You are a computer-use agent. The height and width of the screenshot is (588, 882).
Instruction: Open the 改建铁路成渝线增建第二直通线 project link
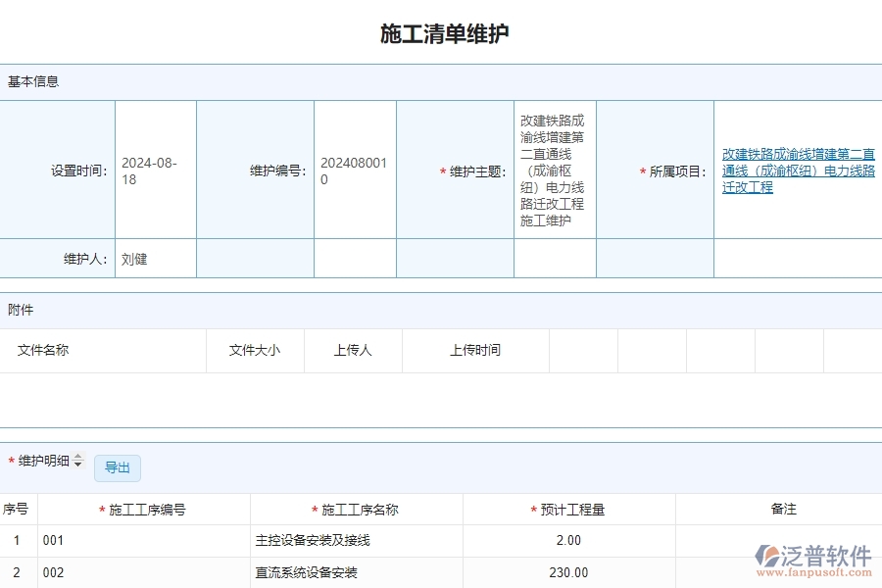tap(797, 171)
